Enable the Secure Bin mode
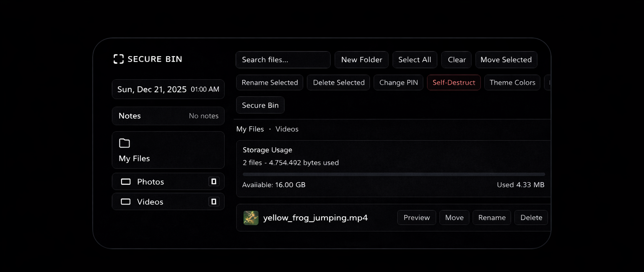This screenshot has height=272, width=644. 260,105
